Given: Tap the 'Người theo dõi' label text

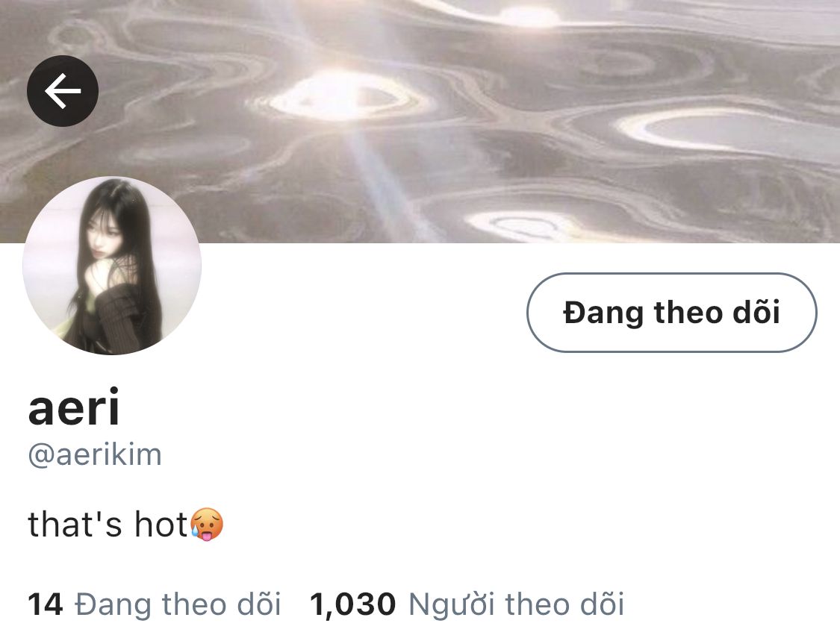Looking at the screenshot, I should 517,604.
